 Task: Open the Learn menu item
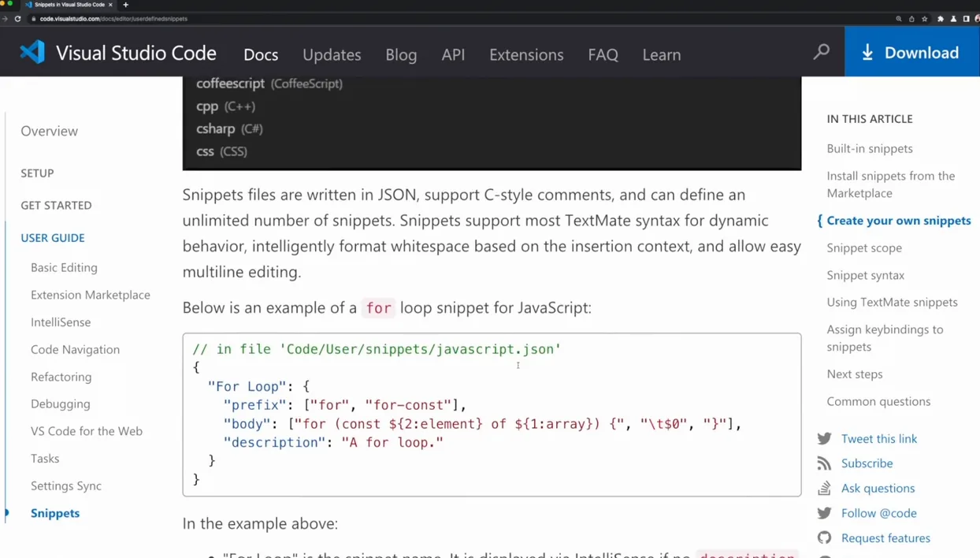coord(662,54)
